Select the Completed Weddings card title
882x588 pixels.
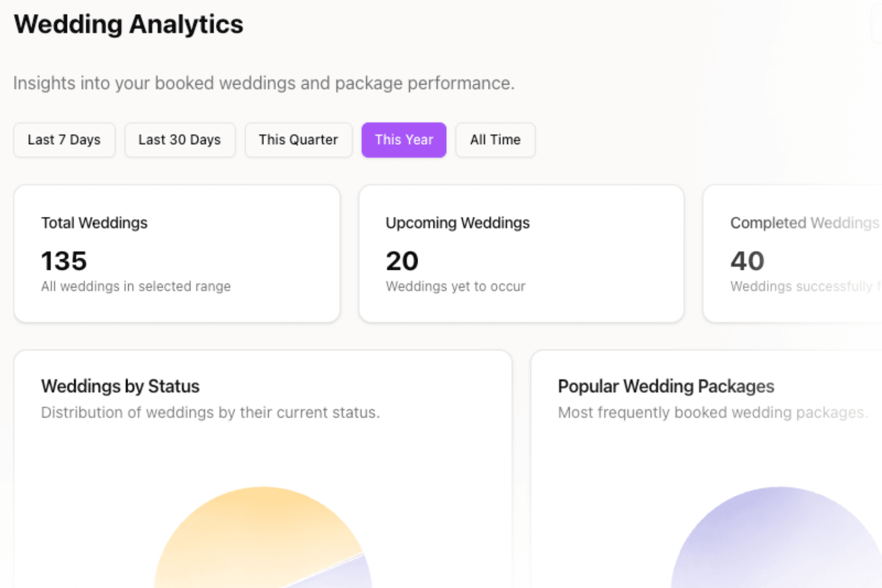[x=804, y=223]
